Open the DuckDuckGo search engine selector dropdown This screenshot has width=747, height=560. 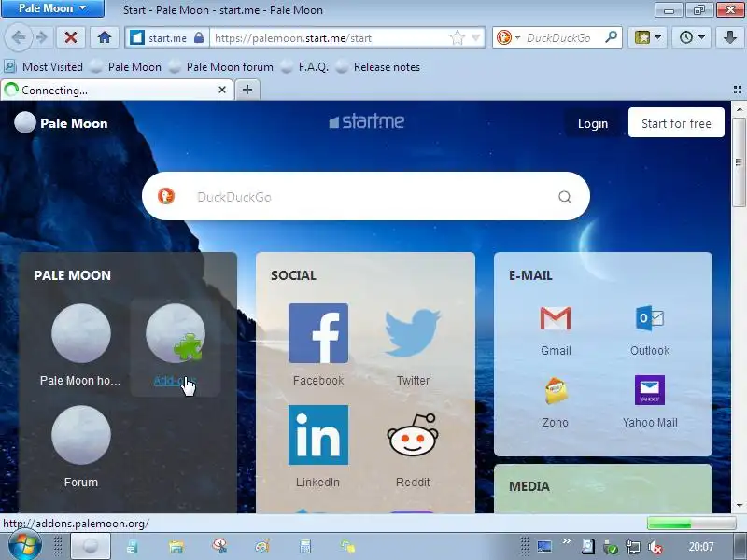click(x=507, y=37)
